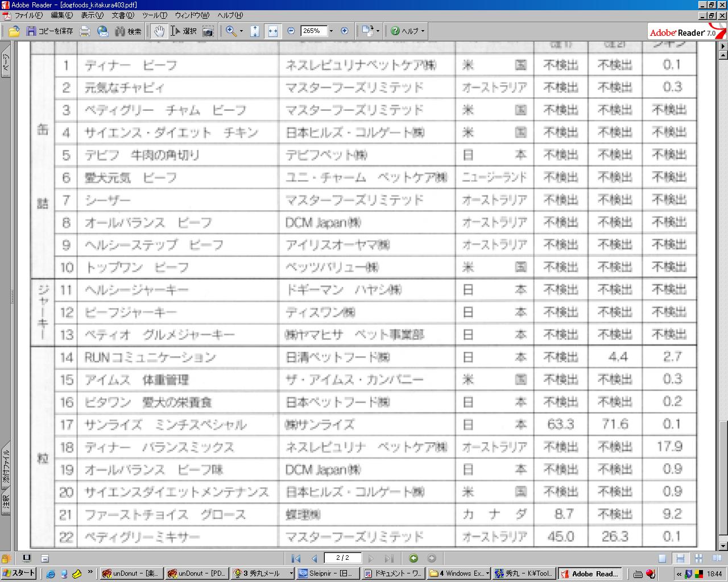The width and height of the screenshot is (728, 582).
Task: Click the page number input field
Action: click(342, 558)
